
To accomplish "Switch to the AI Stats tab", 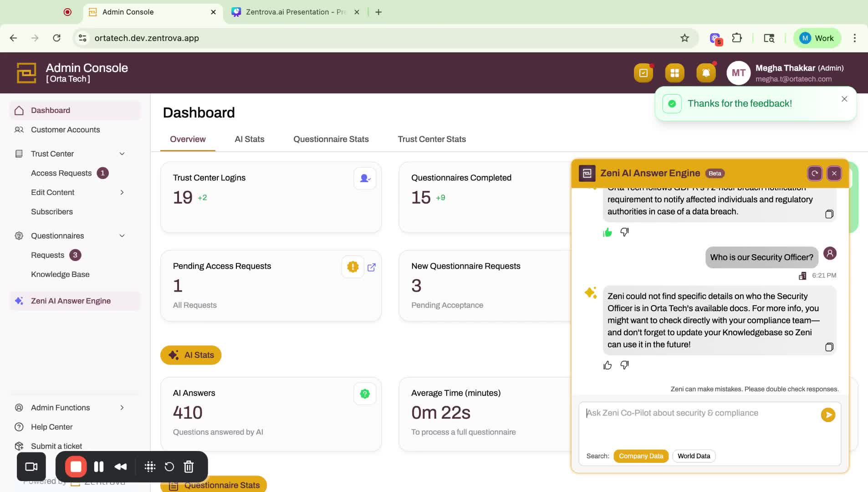I will tap(249, 139).
